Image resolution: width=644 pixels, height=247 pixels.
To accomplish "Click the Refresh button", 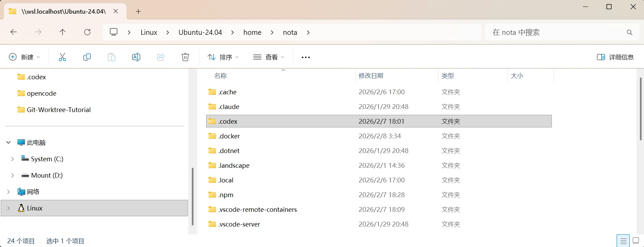I will [87, 32].
